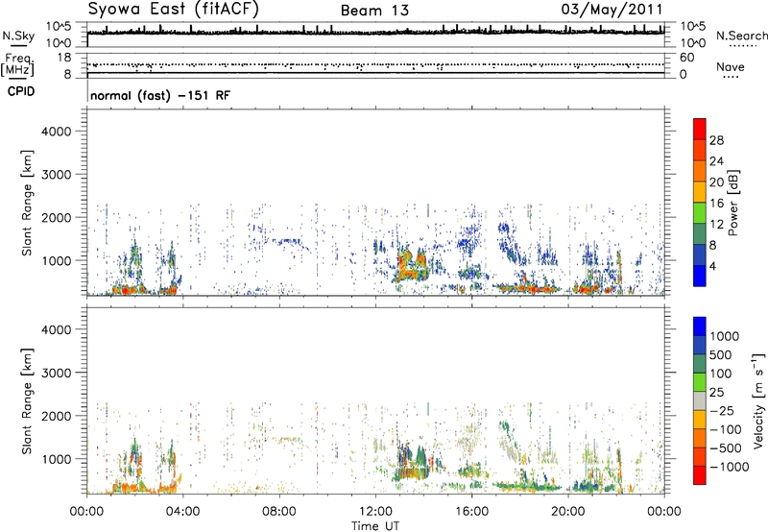Click the 'N.Sky' legend label

tap(18, 36)
